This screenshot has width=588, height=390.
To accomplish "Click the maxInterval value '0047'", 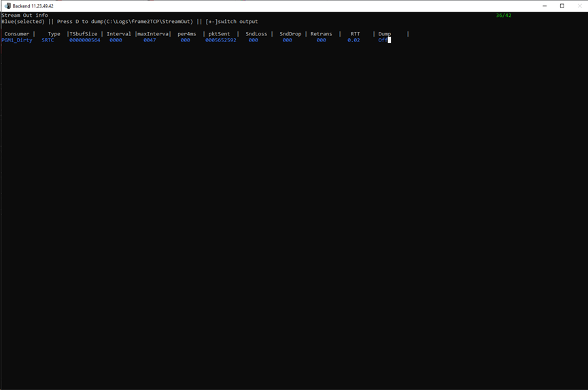I will tap(150, 40).
